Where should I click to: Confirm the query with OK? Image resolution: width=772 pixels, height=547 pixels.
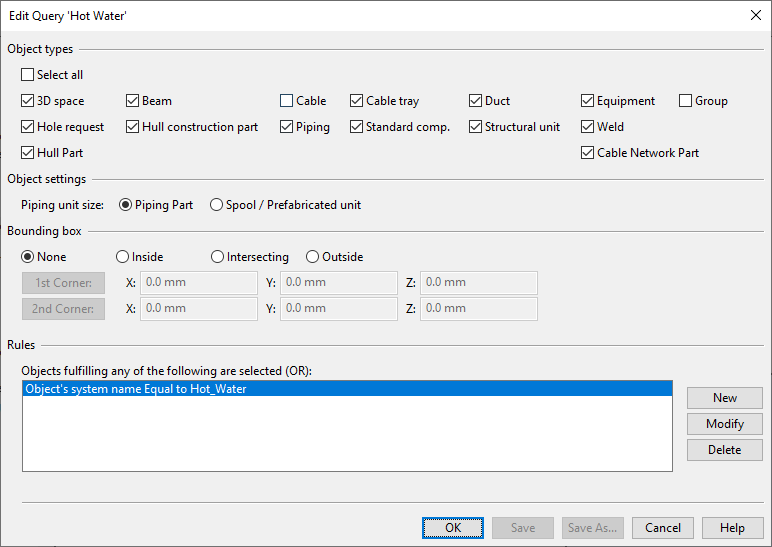453,528
